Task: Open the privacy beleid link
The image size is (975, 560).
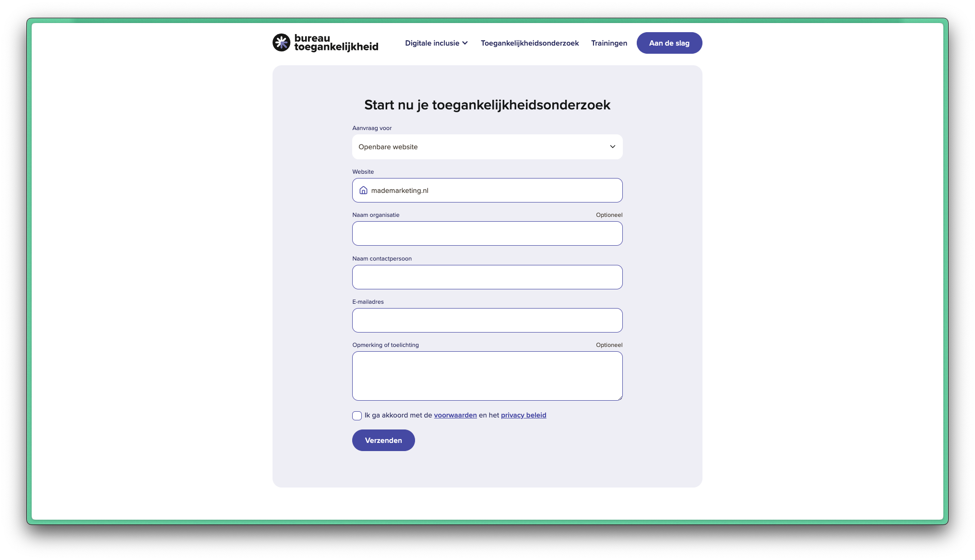Action: [x=523, y=415]
